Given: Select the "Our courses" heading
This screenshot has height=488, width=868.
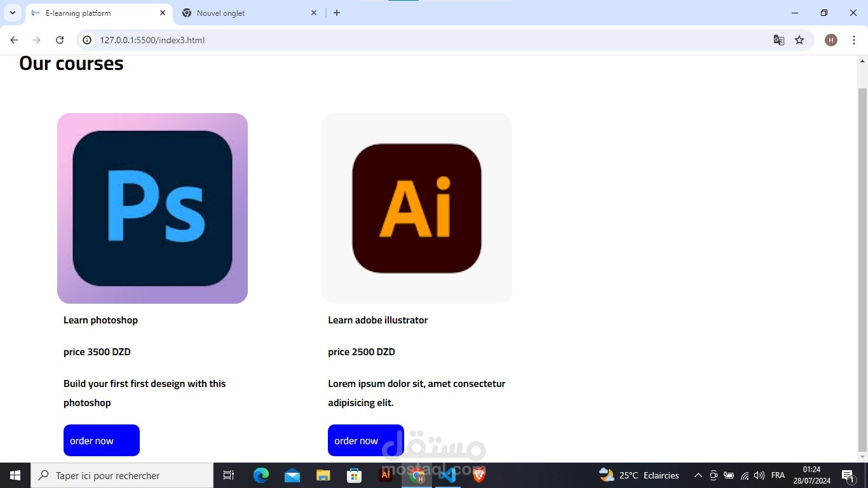Looking at the screenshot, I should pyautogui.click(x=71, y=64).
